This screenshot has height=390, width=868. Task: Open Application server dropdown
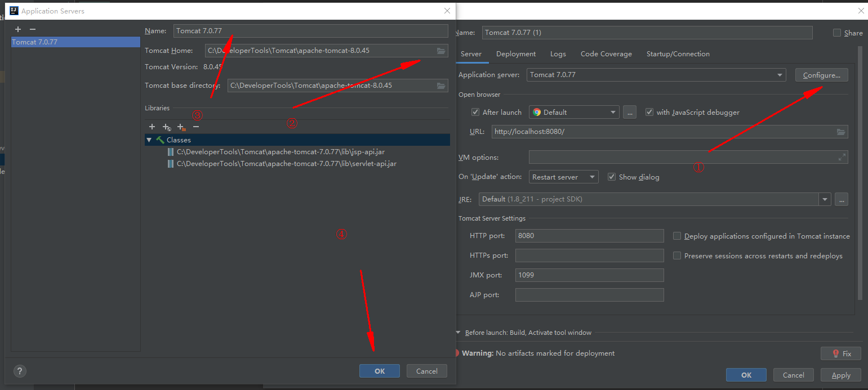coord(656,75)
